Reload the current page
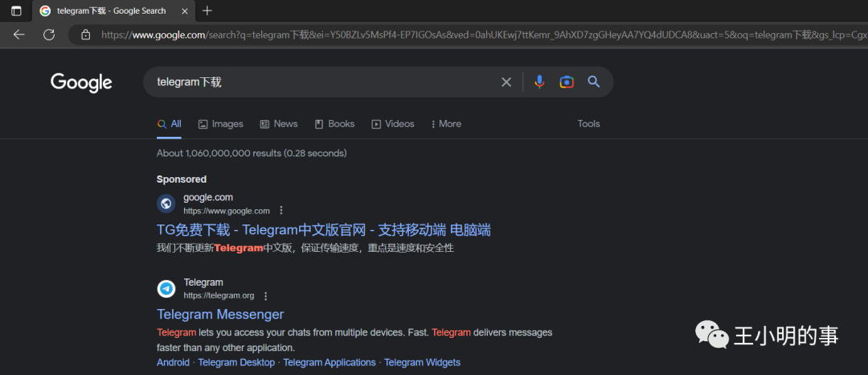Screen dimensions: 868x375 [49, 35]
